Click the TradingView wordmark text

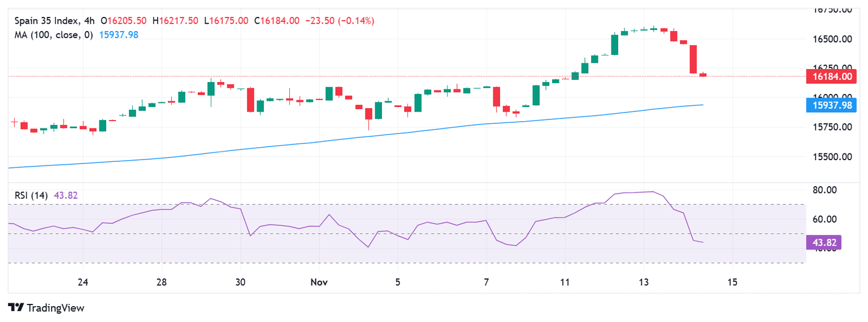tap(55, 308)
